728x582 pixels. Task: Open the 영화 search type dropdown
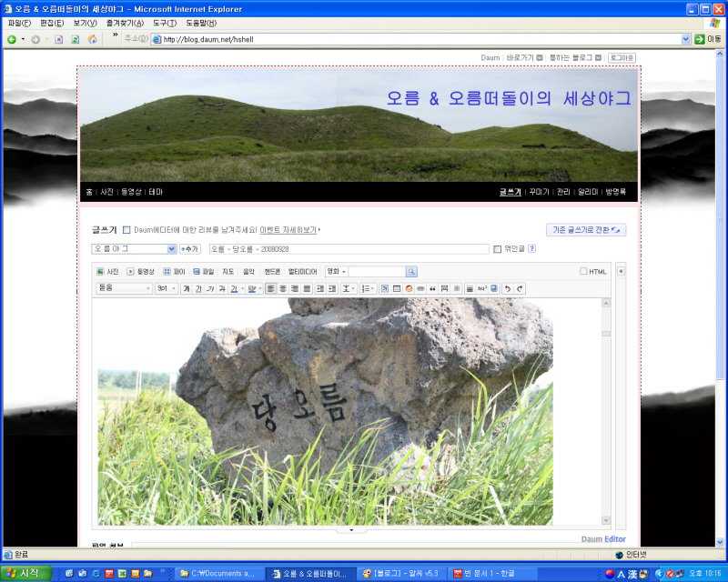(337, 272)
